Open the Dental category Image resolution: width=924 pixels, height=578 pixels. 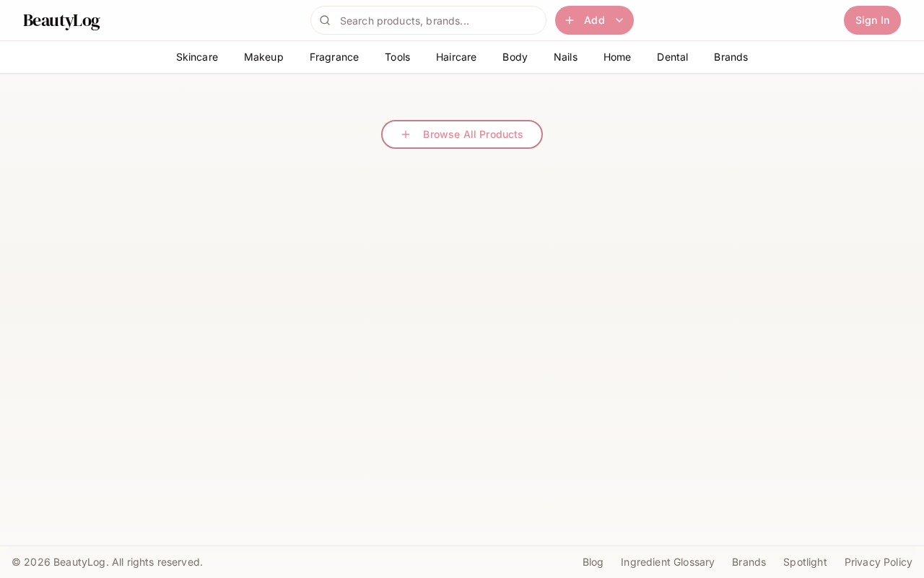[x=672, y=57]
